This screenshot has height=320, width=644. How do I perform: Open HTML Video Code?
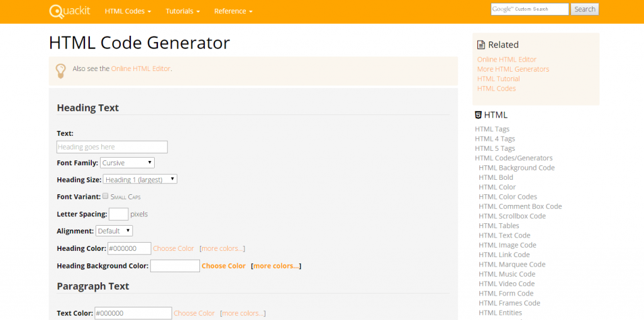(x=507, y=284)
